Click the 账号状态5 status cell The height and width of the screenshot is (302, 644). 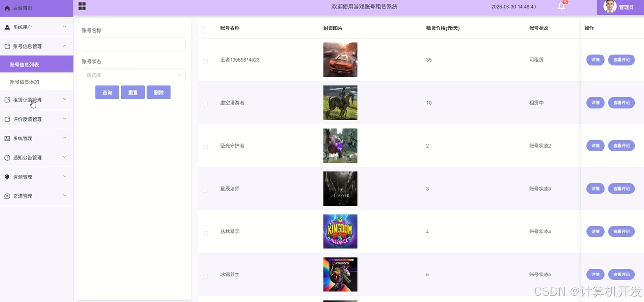click(540, 275)
